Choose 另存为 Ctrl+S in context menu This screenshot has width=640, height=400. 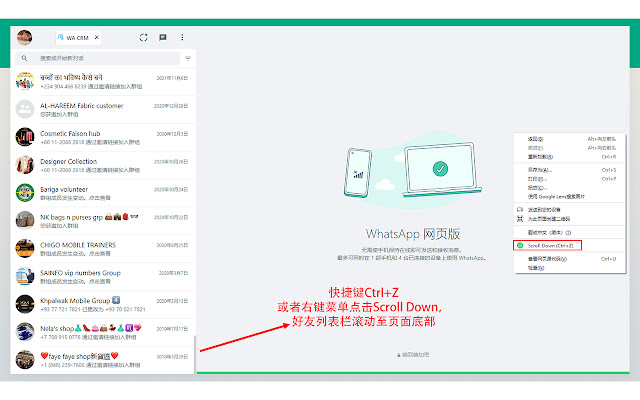(x=570, y=170)
